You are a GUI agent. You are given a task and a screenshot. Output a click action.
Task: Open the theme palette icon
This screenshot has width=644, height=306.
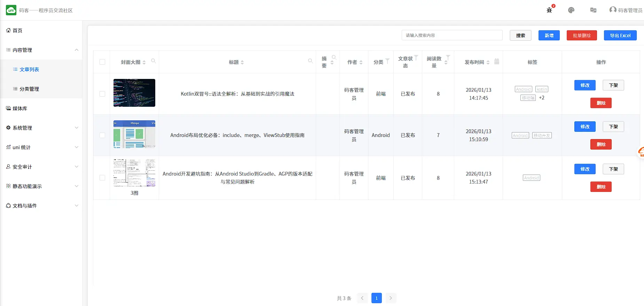pyautogui.click(x=571, y=10)
